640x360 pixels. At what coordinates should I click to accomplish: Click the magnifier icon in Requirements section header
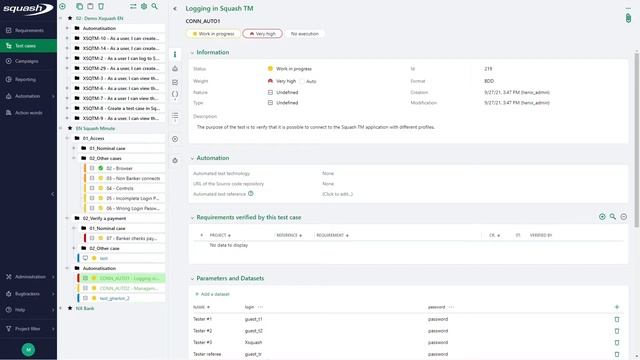(x=613, y=217)
